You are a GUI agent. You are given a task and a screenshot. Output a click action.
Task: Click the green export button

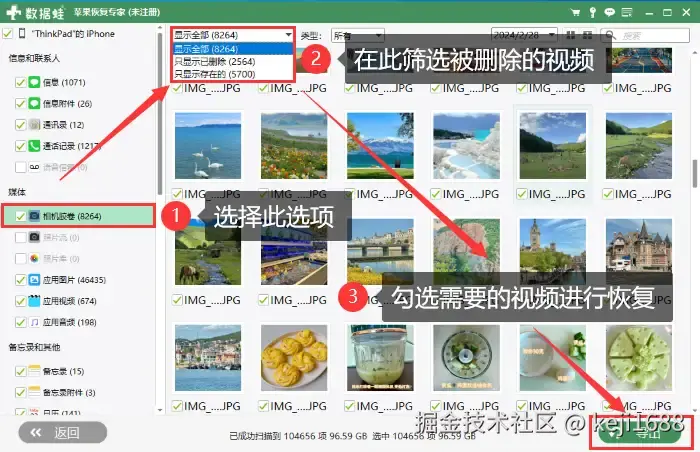click(x=639, y=433)
